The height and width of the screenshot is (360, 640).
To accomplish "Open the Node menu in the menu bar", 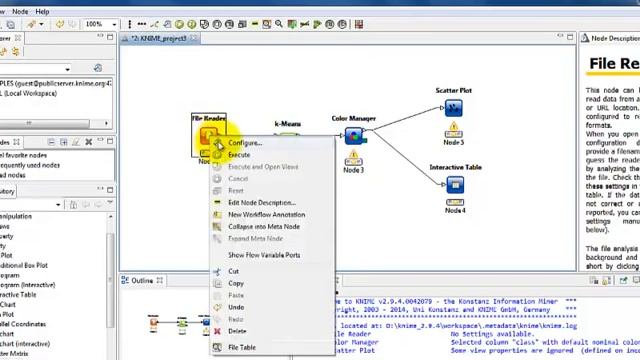I will (20, 11).
